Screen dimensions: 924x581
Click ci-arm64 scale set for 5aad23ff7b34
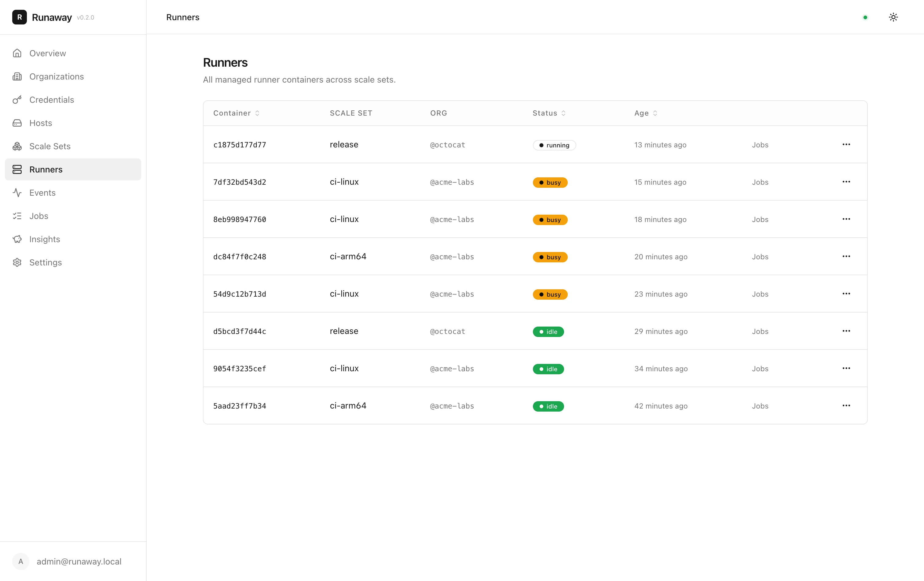348,405
